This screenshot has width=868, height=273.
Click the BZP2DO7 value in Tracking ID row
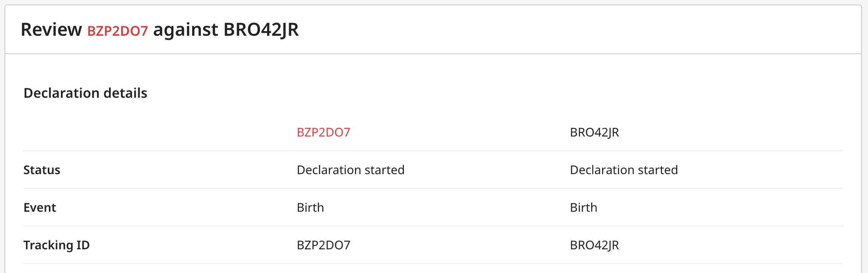[323, 245]
